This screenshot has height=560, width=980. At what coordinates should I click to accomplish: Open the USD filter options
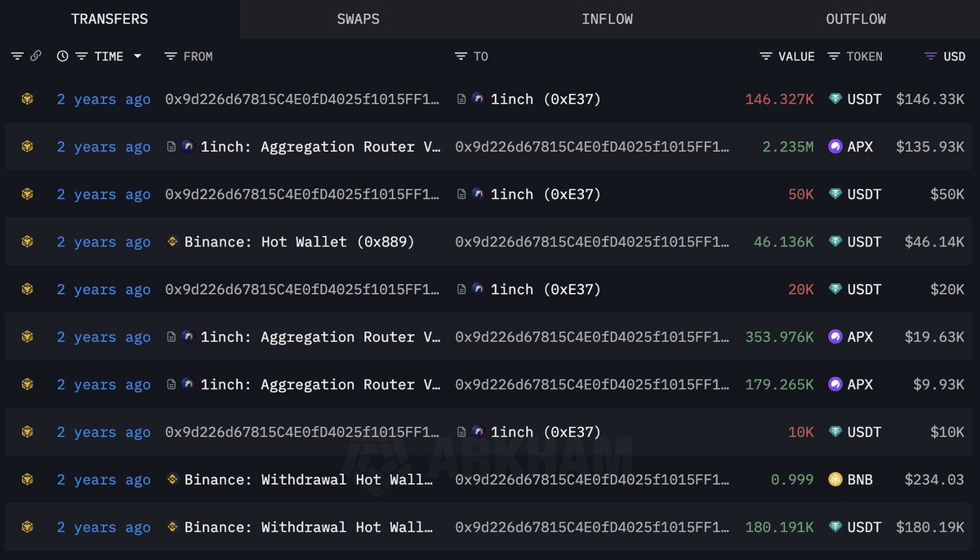tap(930, 56)
